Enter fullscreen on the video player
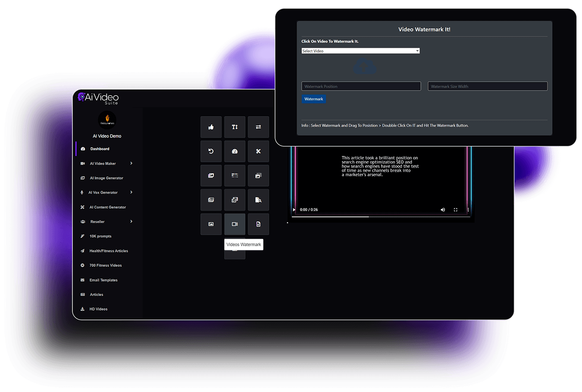 coord(455,210)
